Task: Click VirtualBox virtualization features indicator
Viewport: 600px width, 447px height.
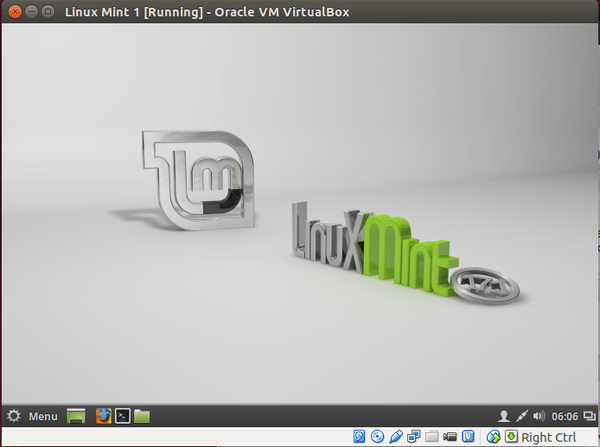Action: pyautogui.click(x=468, y=437)
